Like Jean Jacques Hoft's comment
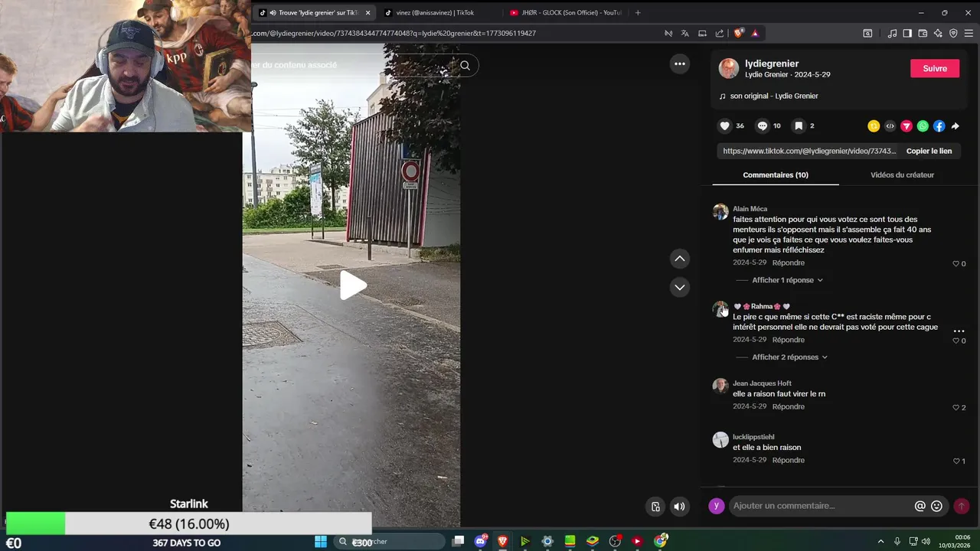Viewport: 980px width, 551px height. 955,408
